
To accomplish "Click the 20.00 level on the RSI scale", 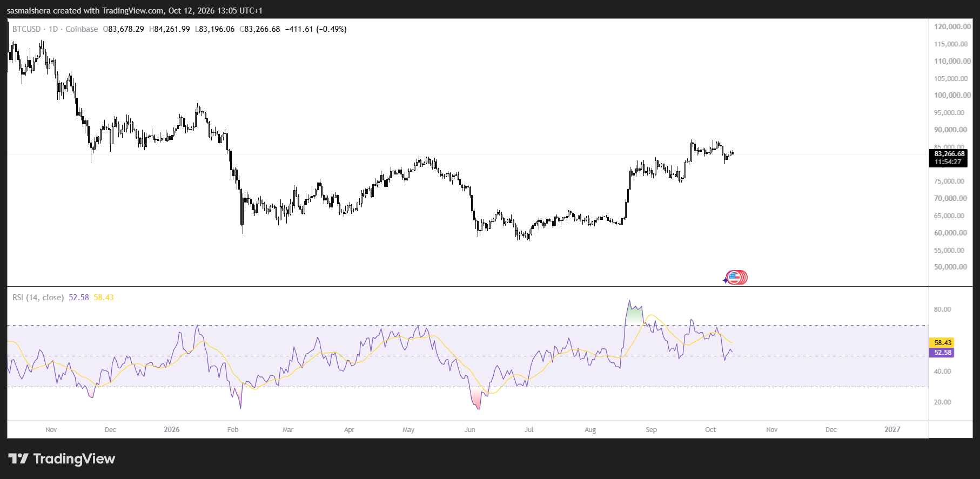I will point(943,402).
